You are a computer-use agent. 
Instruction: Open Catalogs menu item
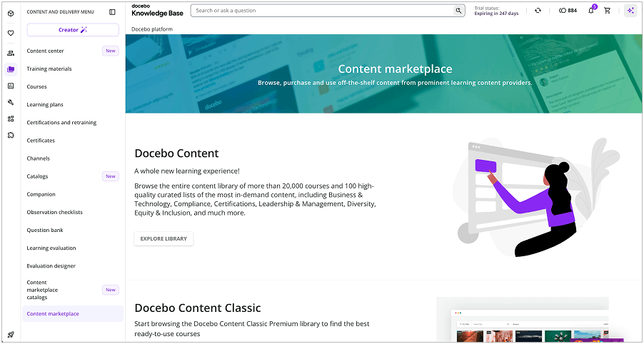coord(73,176)
